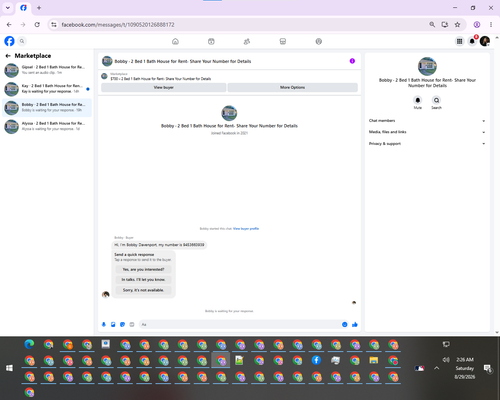View site information icon in address bar

(x=54, y=25)
